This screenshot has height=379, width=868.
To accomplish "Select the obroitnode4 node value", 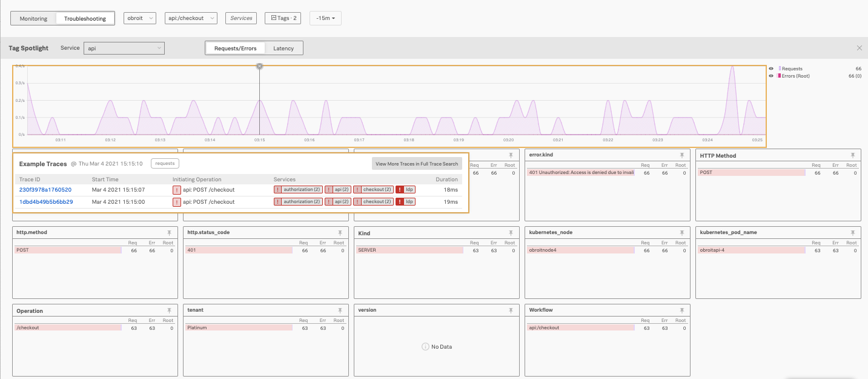I will pyautogui.click(x=581, y=250).
